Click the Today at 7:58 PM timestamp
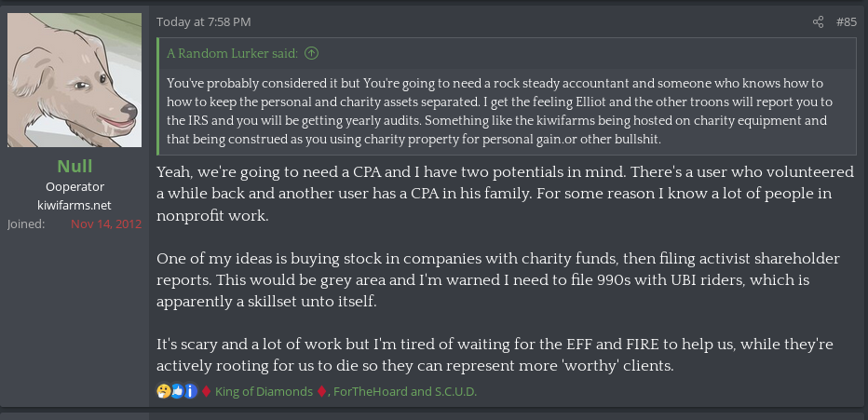 tap(203, 21)
